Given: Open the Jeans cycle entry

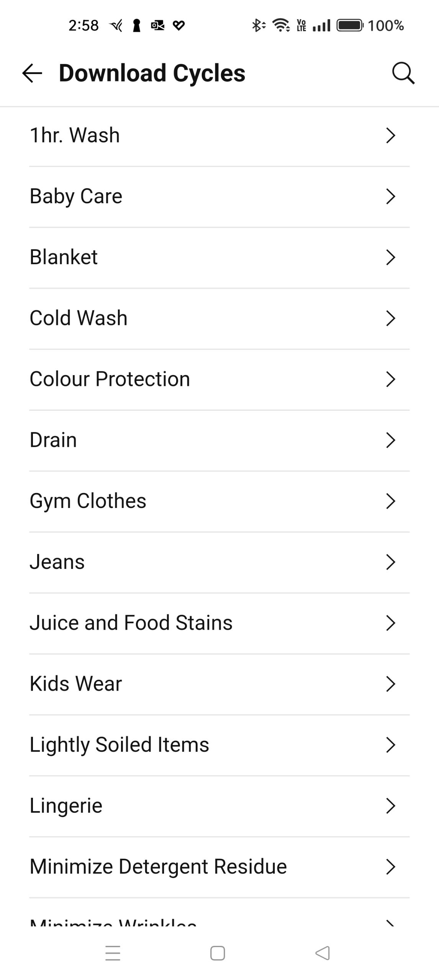Looking at the screenshot, I should tap(57, 562).
